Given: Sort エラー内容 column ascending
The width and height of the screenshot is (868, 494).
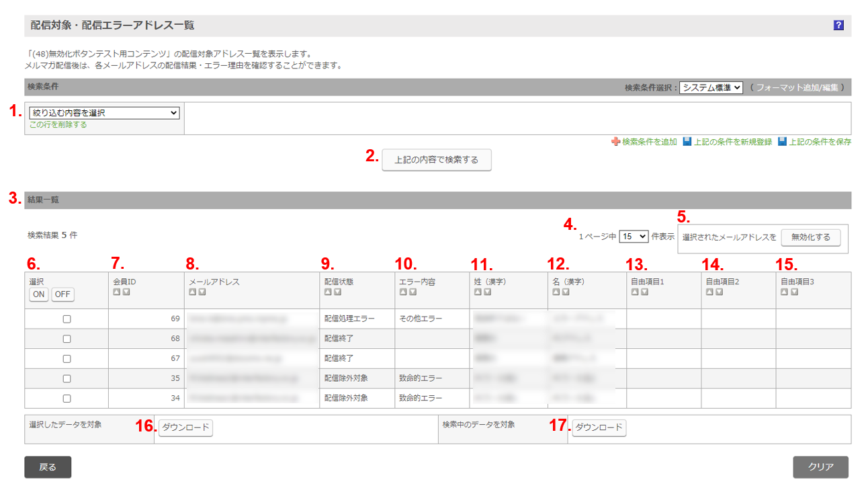Looking at the screenshot, I should click(x=403, y=292).
